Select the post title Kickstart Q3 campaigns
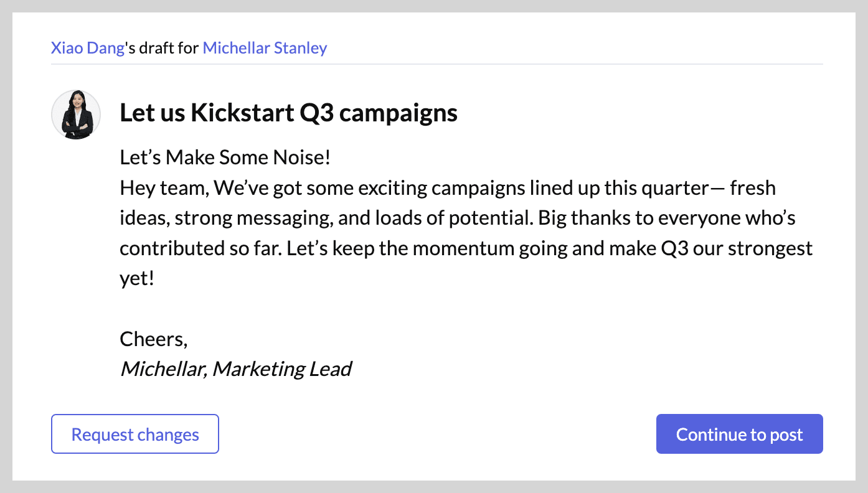 [x=288, y=113]
